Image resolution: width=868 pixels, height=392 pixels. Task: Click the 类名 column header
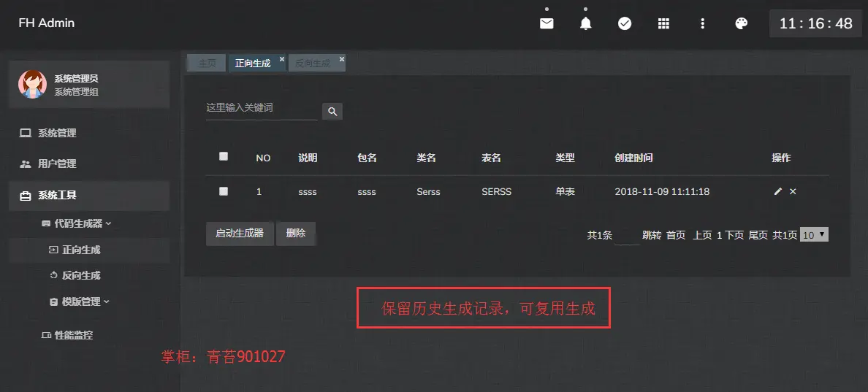(426, 158)
